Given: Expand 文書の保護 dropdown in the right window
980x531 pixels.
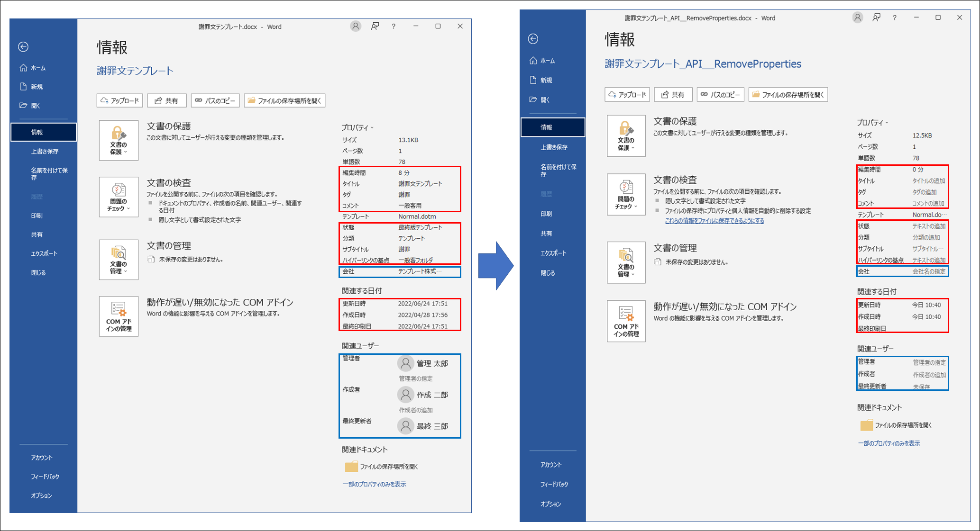Looking at the screenshot, I should (x=626, y=136).
